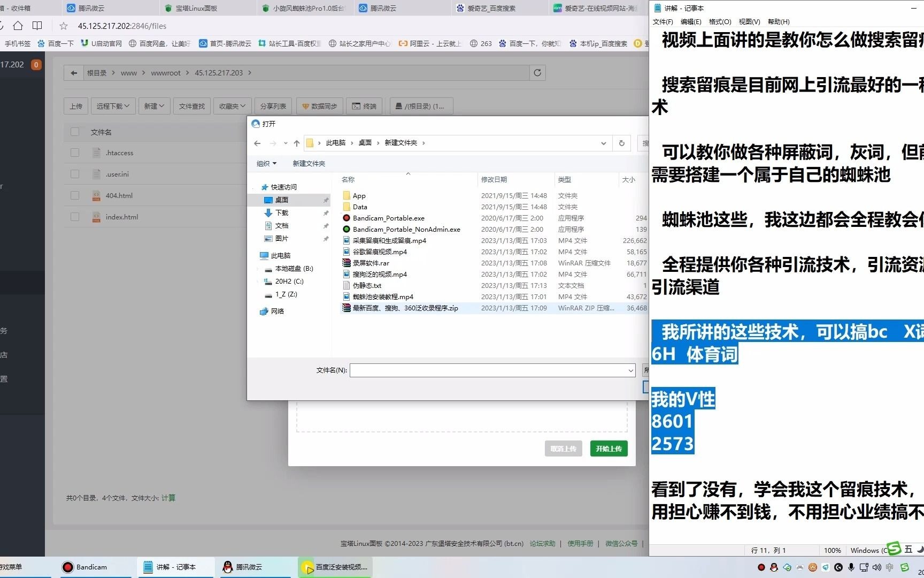Open 百度一下 bookmark in bookmarks bar
The height and width of the screenshot is (578, 924).
[x=56, y=43]
